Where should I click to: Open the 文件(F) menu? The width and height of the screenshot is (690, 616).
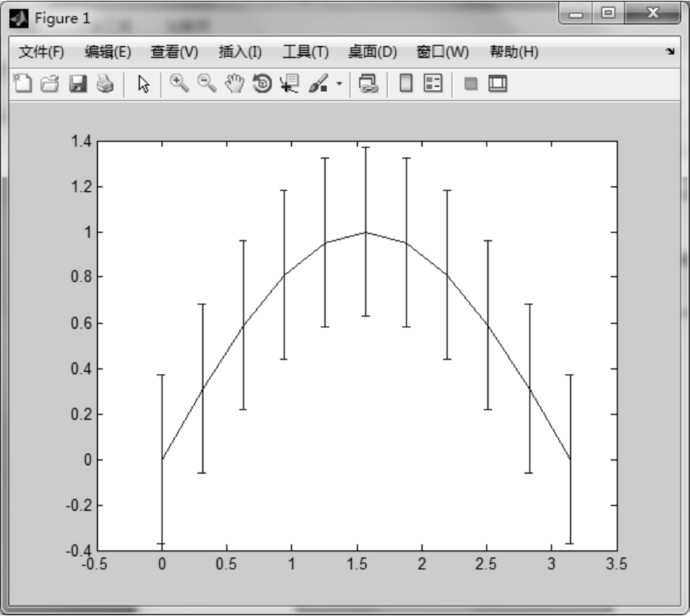(42, 52)
